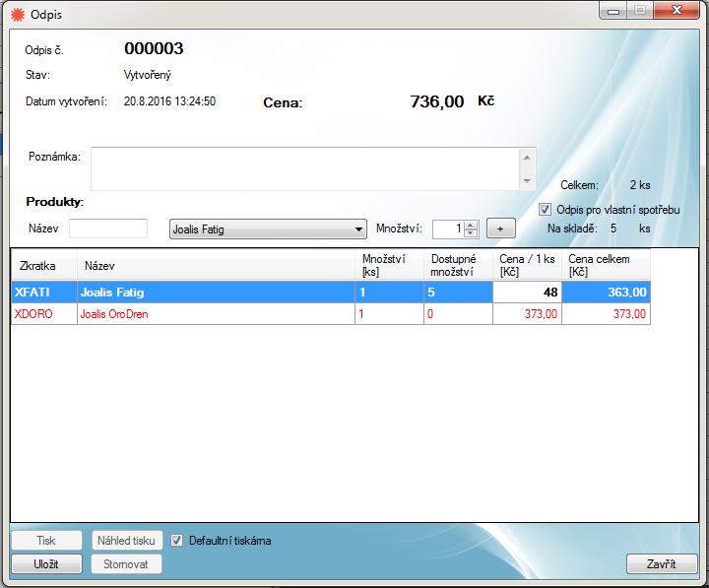Click the 'Dostupné množství' column header
This screenshot has width=709, height=588.
pos(458,266)
